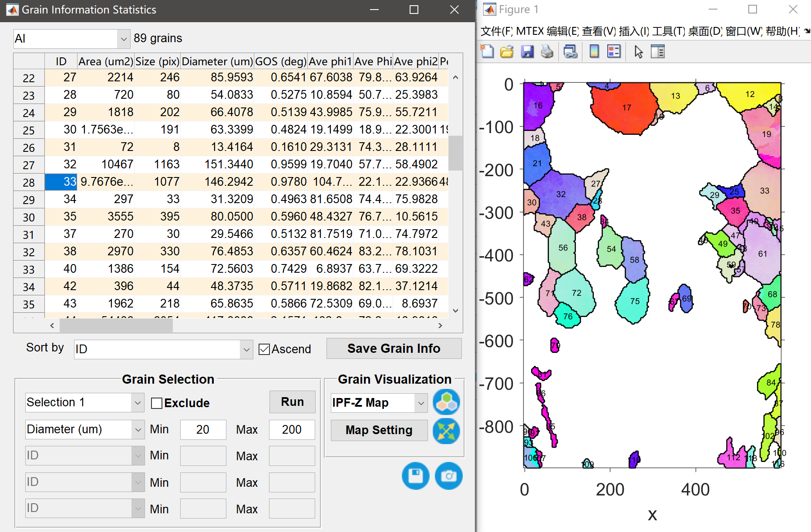This screenshot has width=811, height=532.
Task: Click the blue floppy disk save icon
Action: point(415,476)
